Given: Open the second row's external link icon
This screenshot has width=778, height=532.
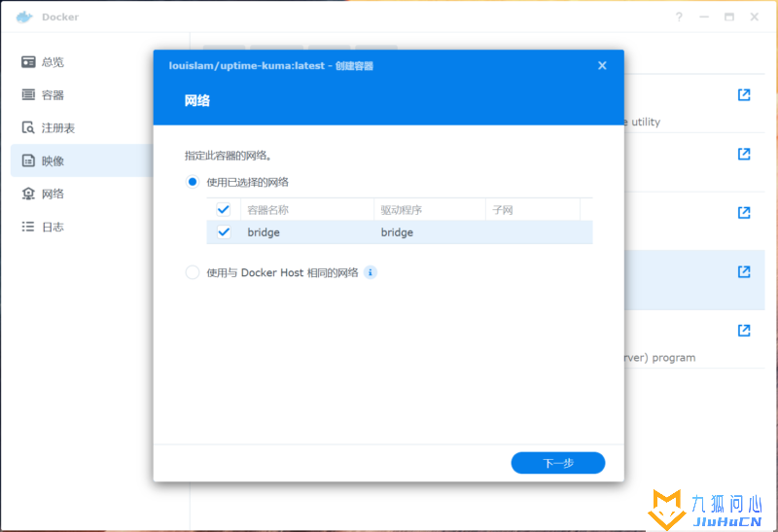Looking at the screenshot, I should [x=744, y=154].
